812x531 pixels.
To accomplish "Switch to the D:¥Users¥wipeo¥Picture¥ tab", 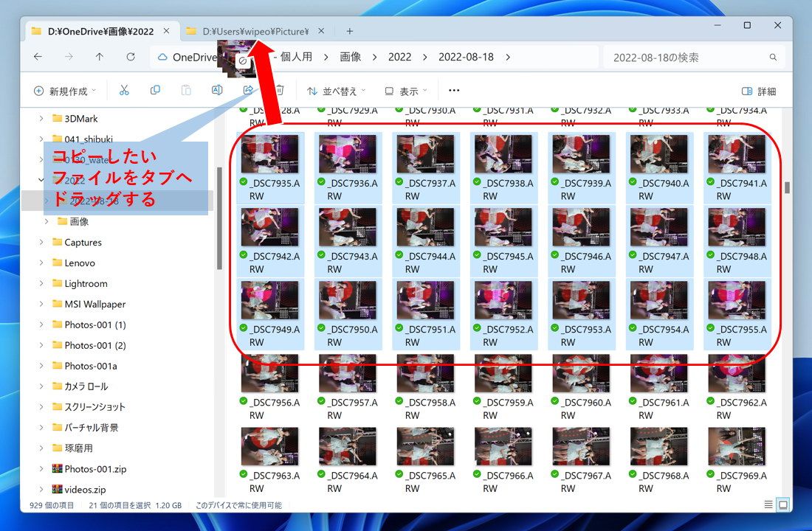I will tap(256, 31).
